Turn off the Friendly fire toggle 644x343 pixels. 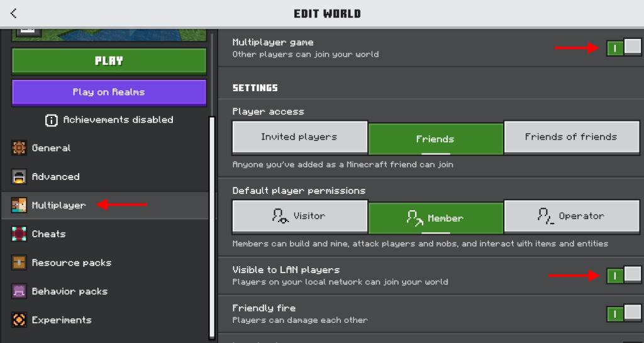click(x=623, y=313)
